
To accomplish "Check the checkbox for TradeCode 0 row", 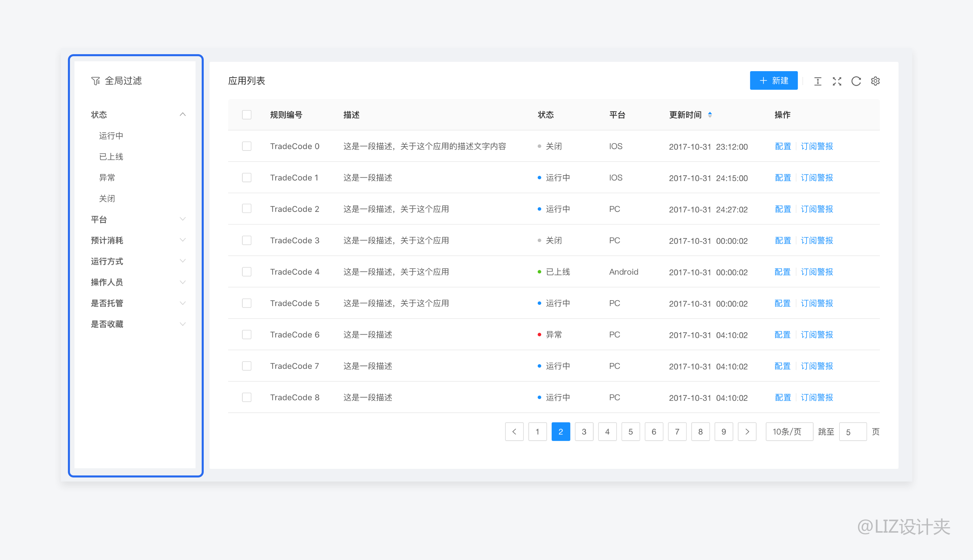I will point(247,146).
